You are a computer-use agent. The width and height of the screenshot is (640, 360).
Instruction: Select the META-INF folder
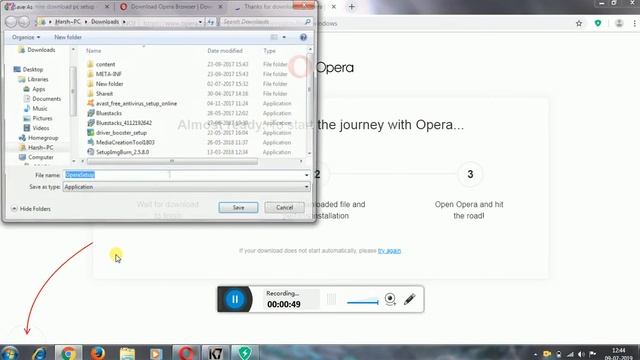coord(104,74)
